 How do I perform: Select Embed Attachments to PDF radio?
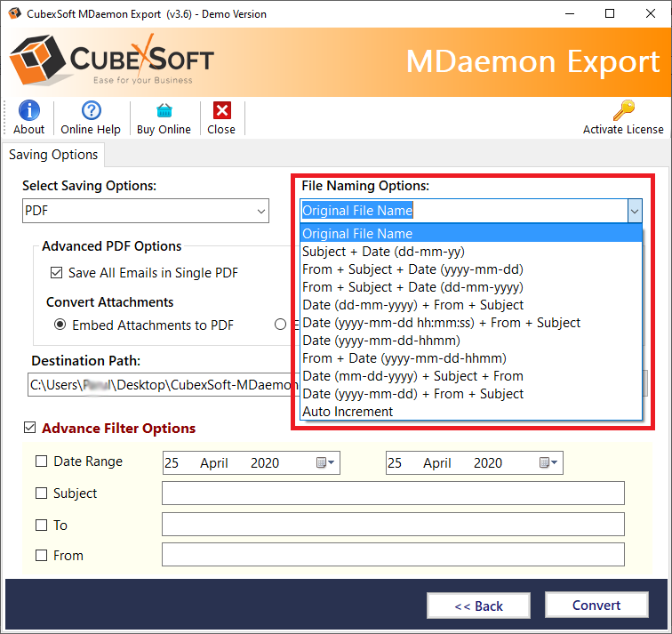point(60,325)
